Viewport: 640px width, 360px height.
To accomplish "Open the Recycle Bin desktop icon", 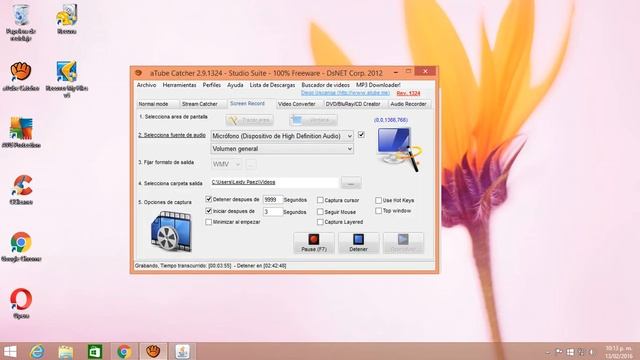I will pyautogui.click(x=21, y=22).
